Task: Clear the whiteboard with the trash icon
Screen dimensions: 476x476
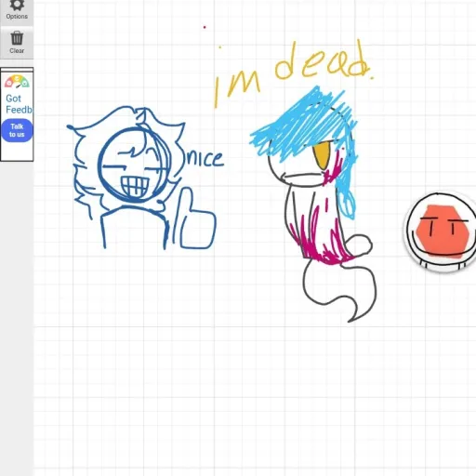Action: 17,43
